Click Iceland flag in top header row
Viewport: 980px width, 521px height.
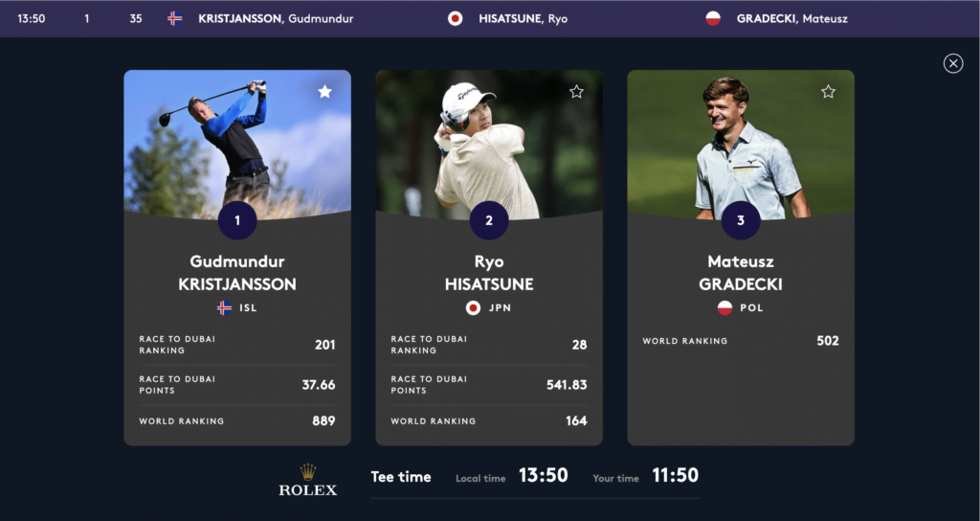tap(175, 19)
